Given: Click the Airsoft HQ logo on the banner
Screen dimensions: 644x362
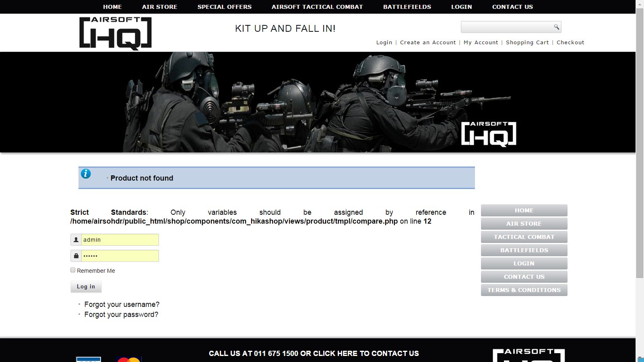Looking at the screenshot, I should pyautogui.click(x=489, y=134).
